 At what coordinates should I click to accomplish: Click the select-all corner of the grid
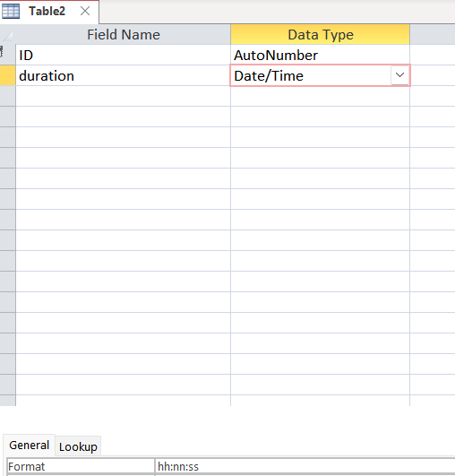click(x=7, y=34)
